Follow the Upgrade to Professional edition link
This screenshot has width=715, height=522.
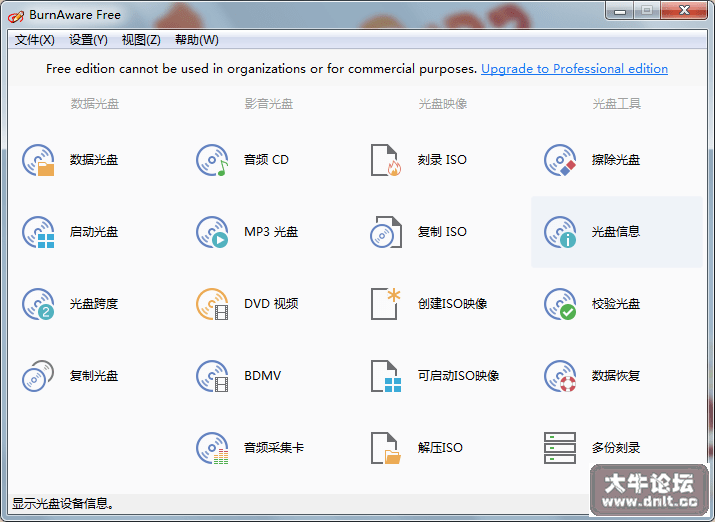(574, 69)
